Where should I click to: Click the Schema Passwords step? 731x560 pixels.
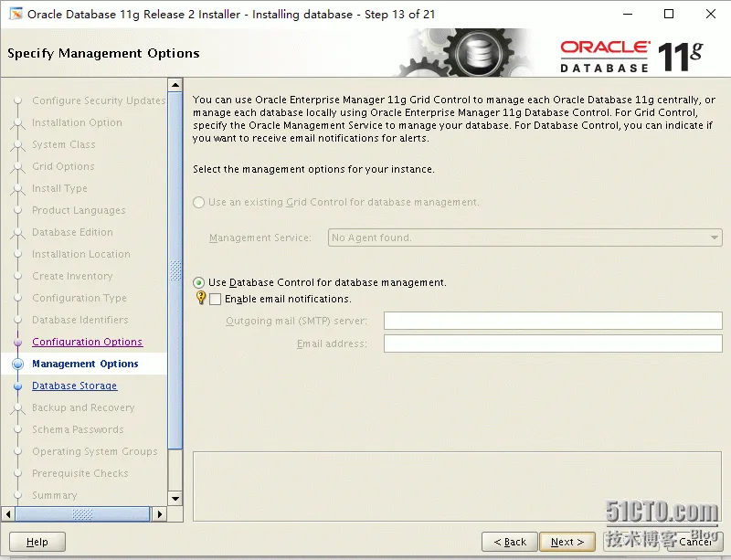click(x=78, y=429)
